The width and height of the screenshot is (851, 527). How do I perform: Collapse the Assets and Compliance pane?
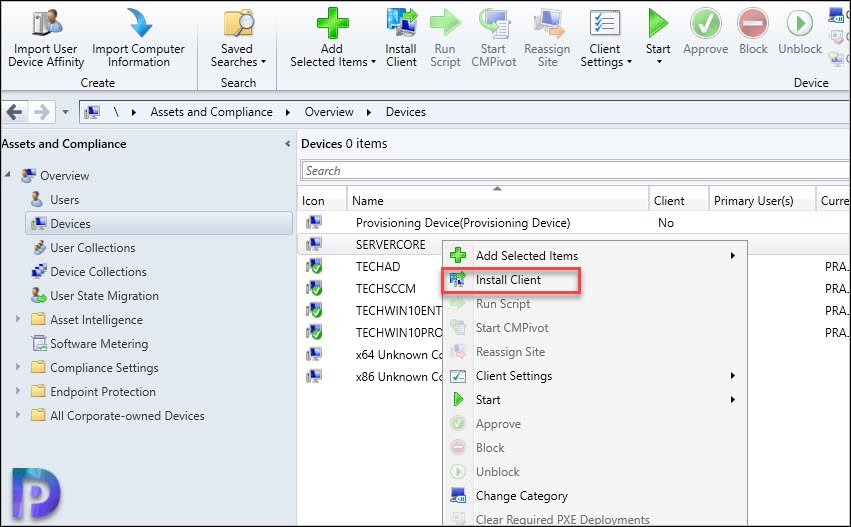pos(288,144)
